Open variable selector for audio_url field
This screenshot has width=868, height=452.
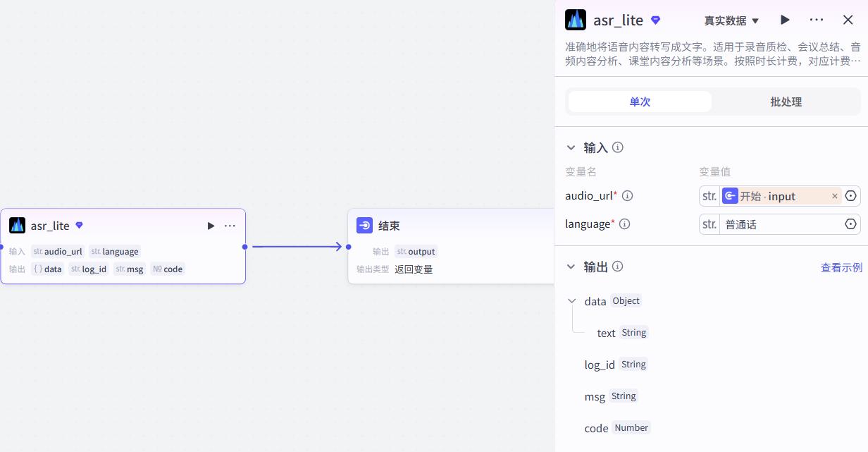(x=850, y=196)
